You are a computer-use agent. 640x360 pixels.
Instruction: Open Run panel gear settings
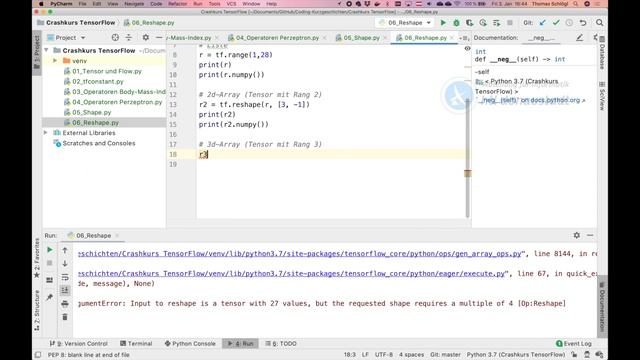coord(577,235)
